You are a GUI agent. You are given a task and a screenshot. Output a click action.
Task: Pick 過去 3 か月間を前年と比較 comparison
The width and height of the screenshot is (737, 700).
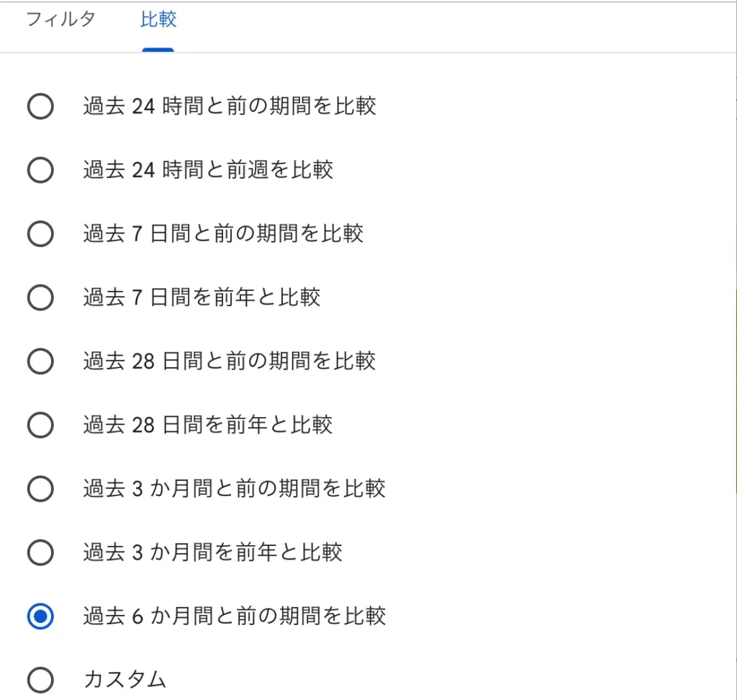pos(40,552)
